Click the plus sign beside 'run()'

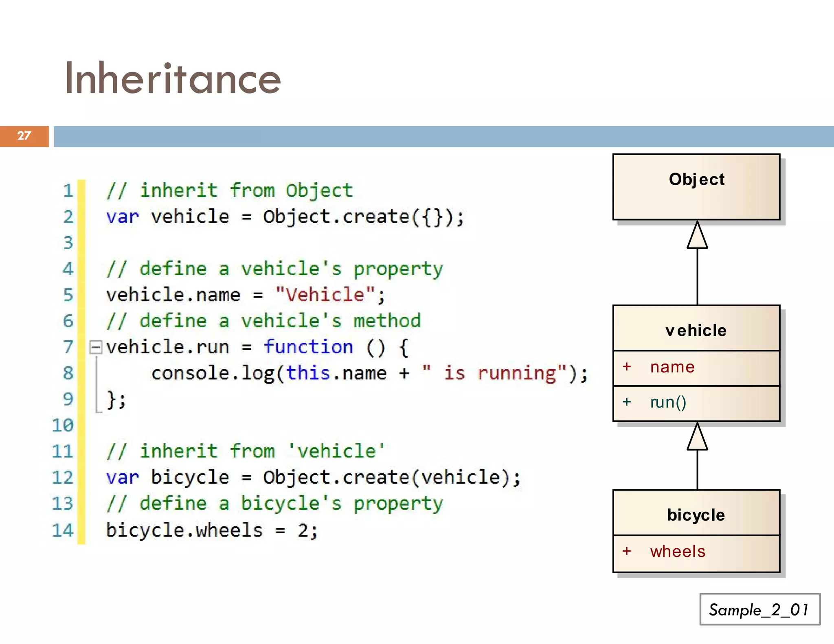(x=627, y=402)
